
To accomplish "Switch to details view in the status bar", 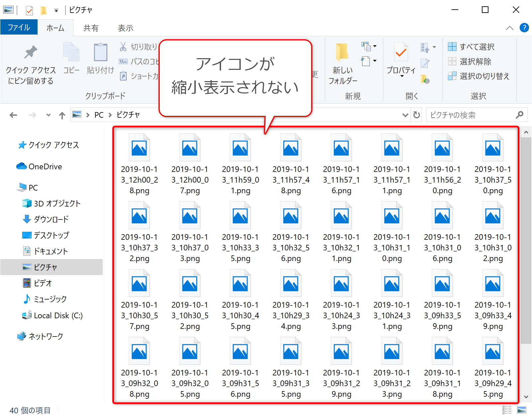I will click(x=507, y=410).
